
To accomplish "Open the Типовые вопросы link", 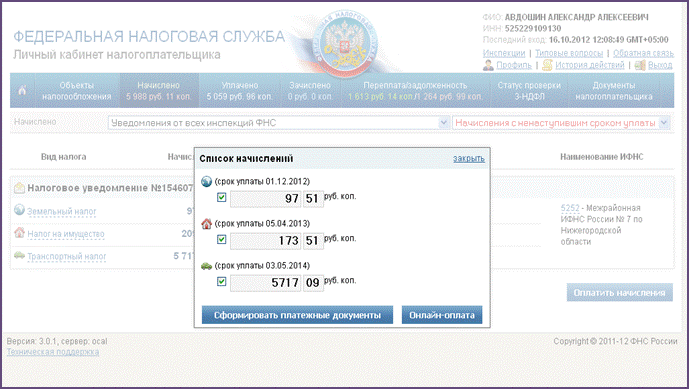I will [x=569, y=53].
